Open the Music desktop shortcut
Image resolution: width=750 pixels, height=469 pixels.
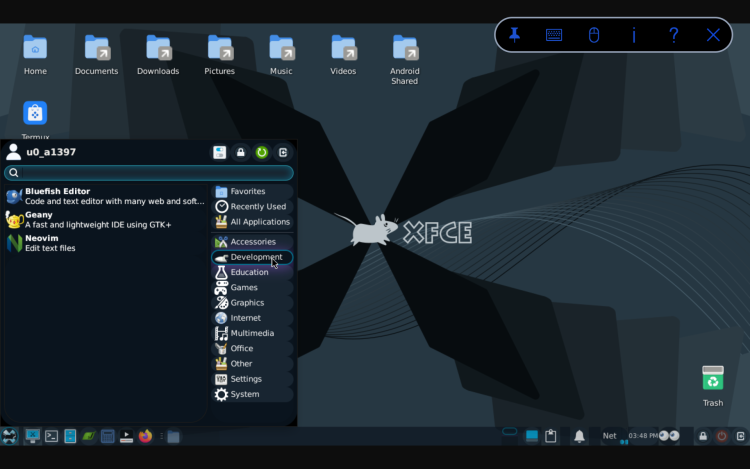click(x=281, y=55)
